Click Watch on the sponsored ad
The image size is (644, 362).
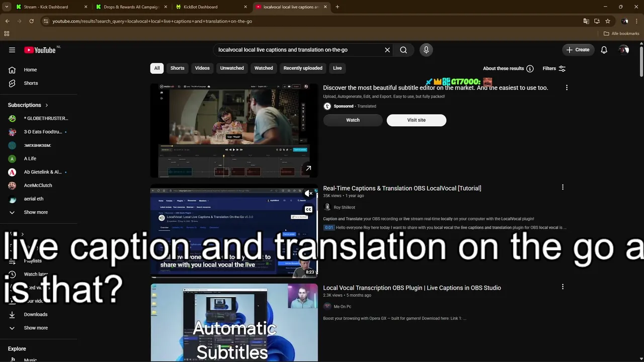tap(353, 120)
